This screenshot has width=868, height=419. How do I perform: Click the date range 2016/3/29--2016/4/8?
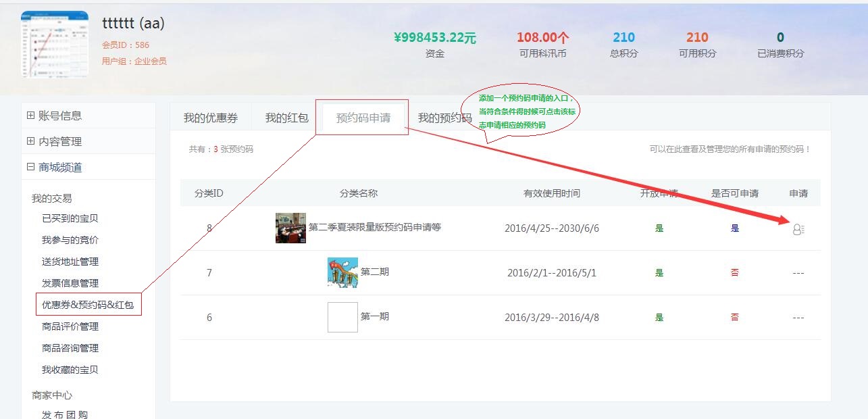(x=552, y=318)
